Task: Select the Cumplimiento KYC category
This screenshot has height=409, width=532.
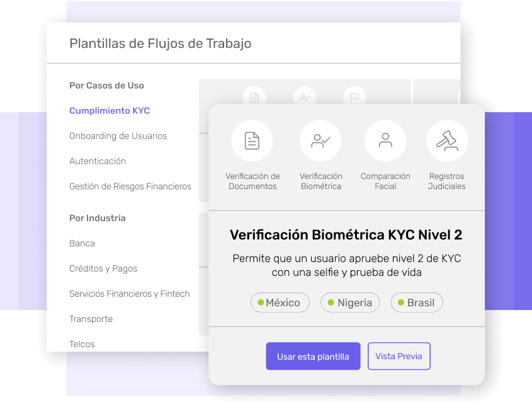Action: point(110,111)
